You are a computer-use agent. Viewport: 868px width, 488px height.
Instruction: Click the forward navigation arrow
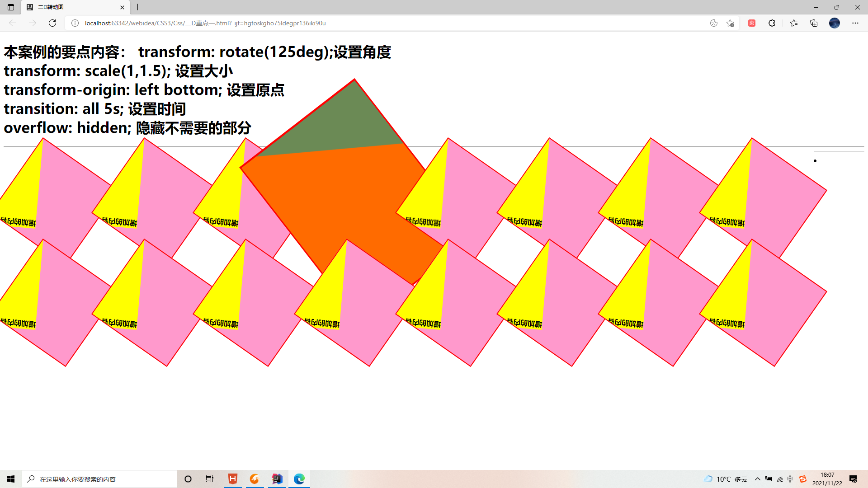coord(32,23)
